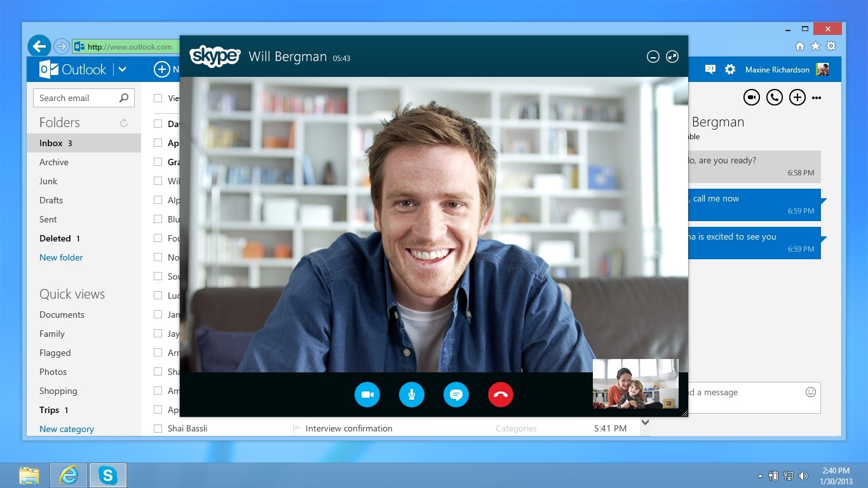Open the volume control in the system tray
Viewport: 868px width, 488px height.
point(803,475)
